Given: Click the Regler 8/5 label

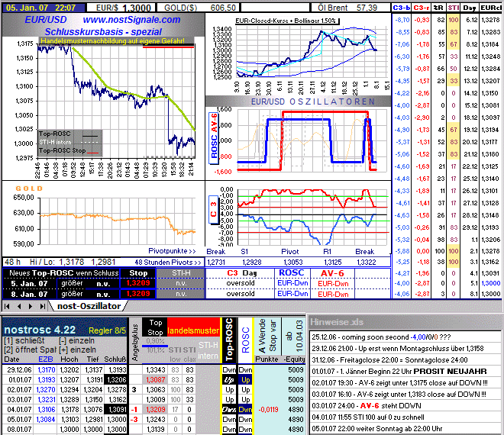Looking at the screenshot, I should [x=107, y=330].
